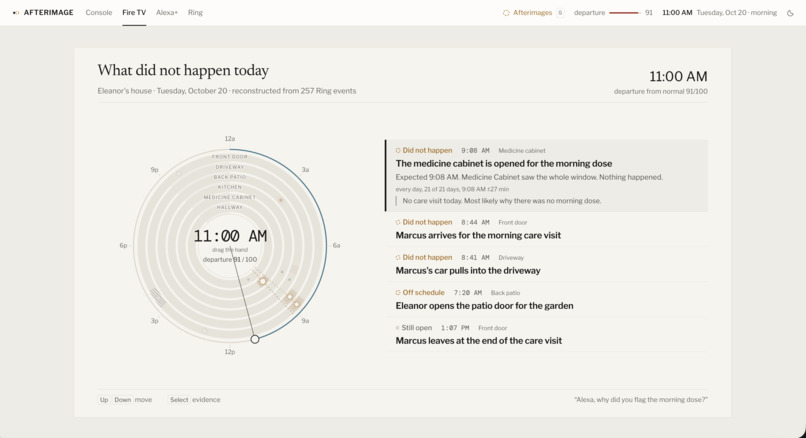The width and height of the screenshot is (806, 438).
Task: Select Marcus leaves at end of care visit
Action: [546, 335]
